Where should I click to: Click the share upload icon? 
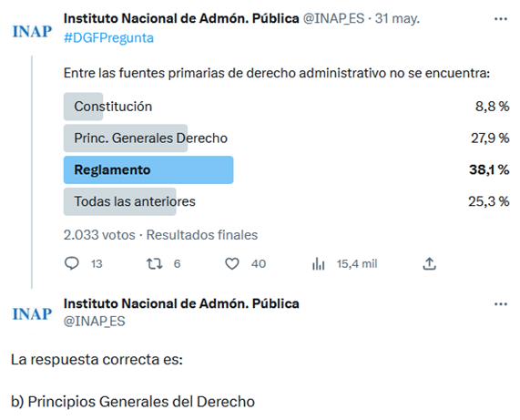(x=429, y=263)
